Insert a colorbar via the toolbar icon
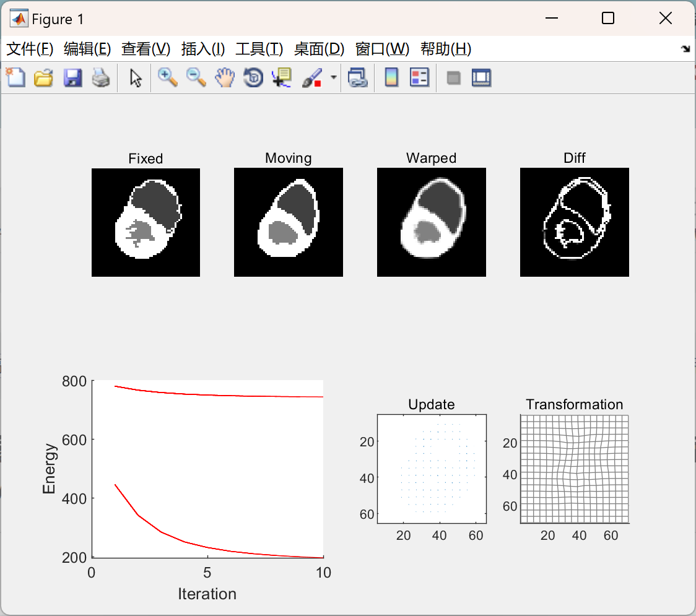Viewport: 696px width, 616px height. tap(391, 77)
